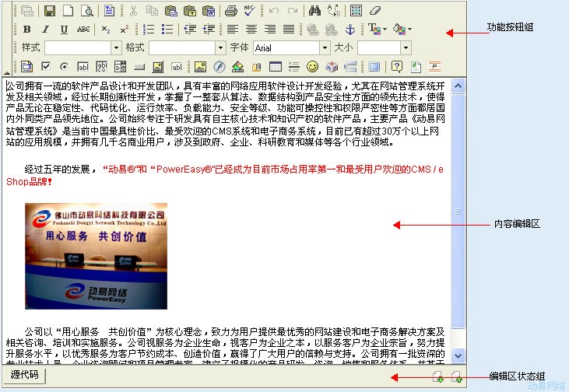Insert a numbered list

pyautogui.click(x=149, y=29)
